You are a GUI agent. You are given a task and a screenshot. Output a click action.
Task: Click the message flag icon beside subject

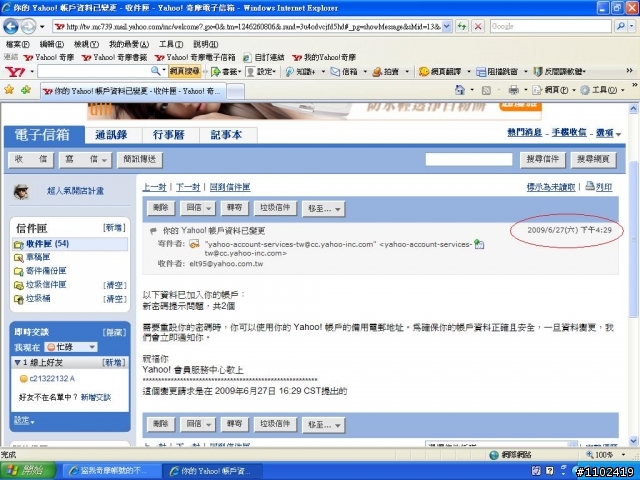pyautogui.click(x=153, y=231)
